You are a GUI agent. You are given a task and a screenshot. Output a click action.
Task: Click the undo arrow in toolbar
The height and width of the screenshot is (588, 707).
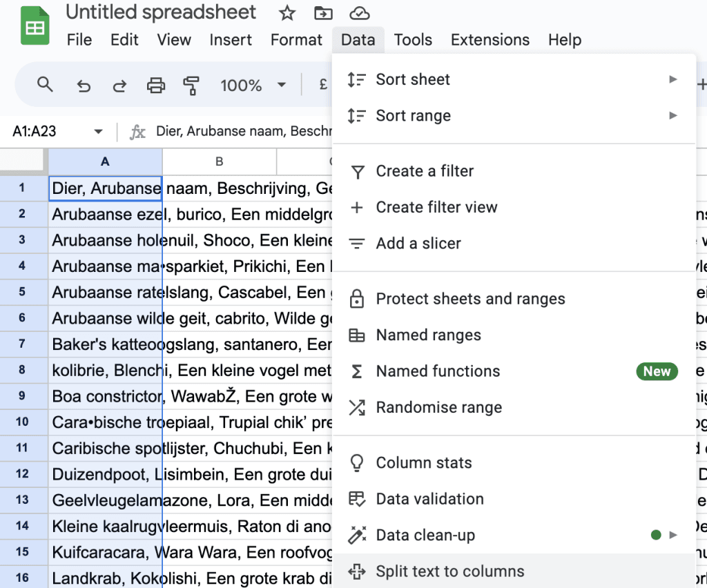point(84,86)
